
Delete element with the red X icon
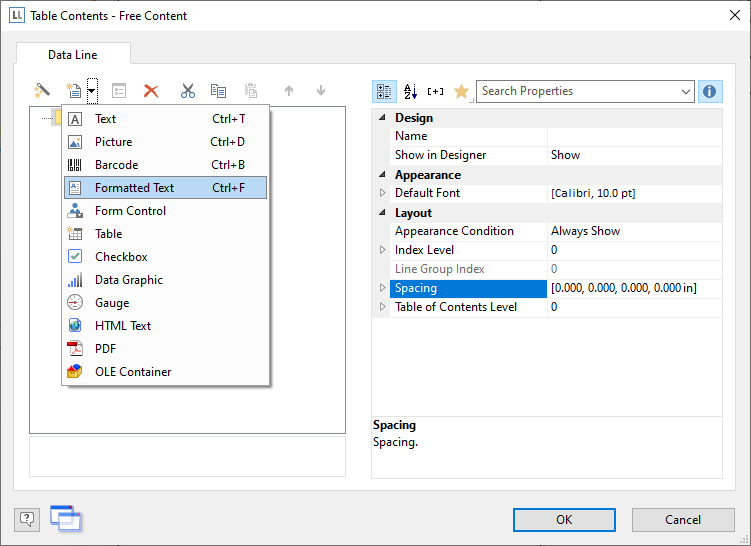pos(151,91)
